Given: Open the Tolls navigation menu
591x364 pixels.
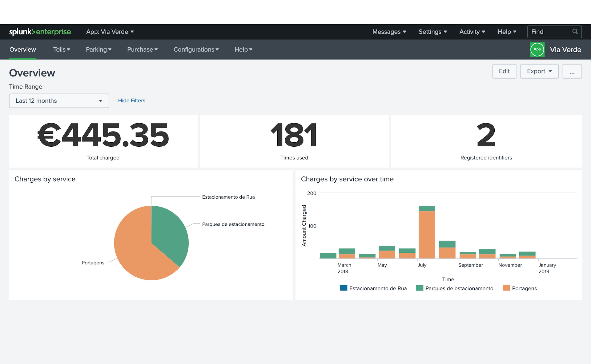Looking at the screenshot, I should tap(62, 49).
